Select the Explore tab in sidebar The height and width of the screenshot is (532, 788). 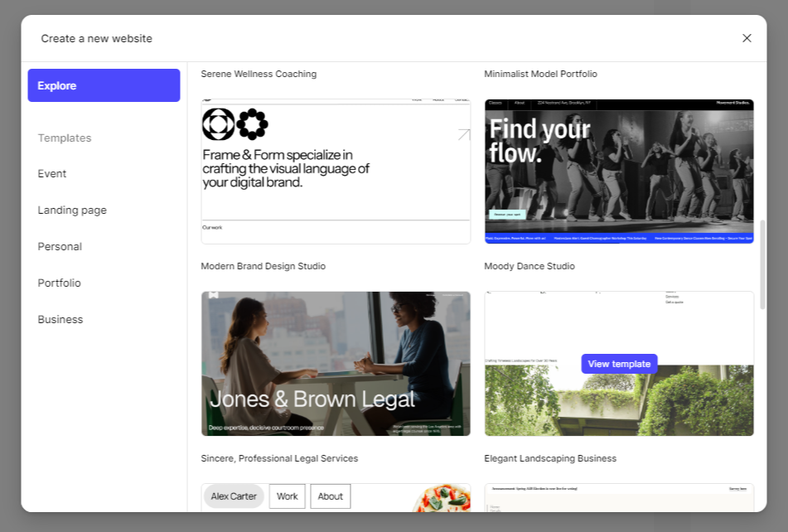coord(104,85)
